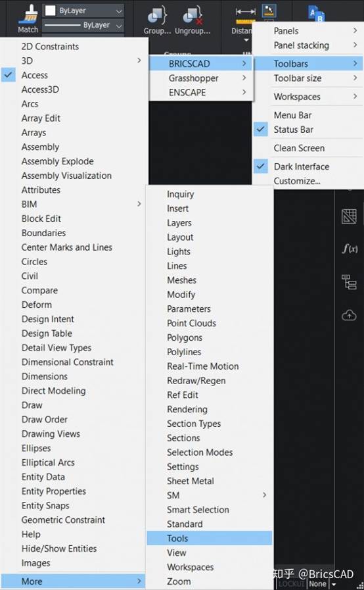Screen dimensions: 364x590
Task: Click the Distance measuring icon
Action: (245, 16)
